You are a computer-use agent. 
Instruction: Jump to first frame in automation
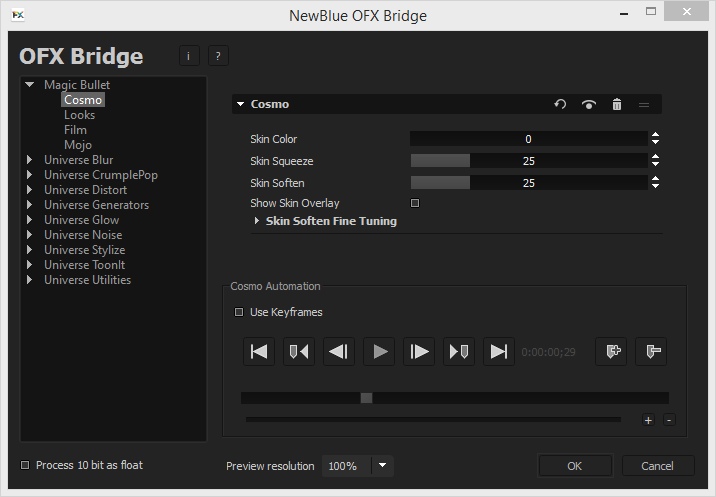pyautogui.click(x=259, y=352)
